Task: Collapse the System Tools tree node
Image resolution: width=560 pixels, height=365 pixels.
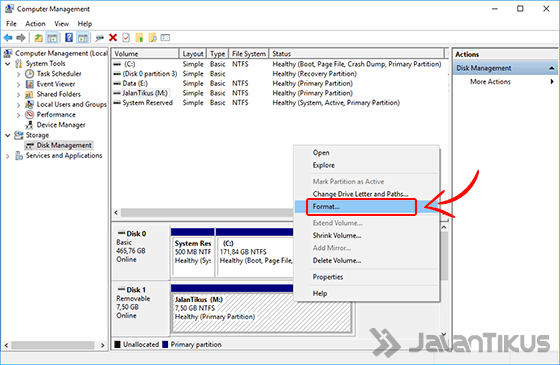Action: 8,64
